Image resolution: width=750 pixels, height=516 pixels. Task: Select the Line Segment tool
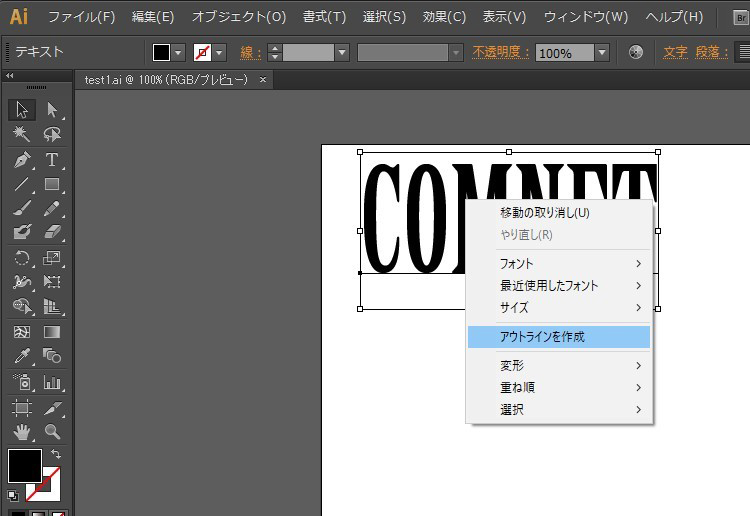[x=22, y=184]
